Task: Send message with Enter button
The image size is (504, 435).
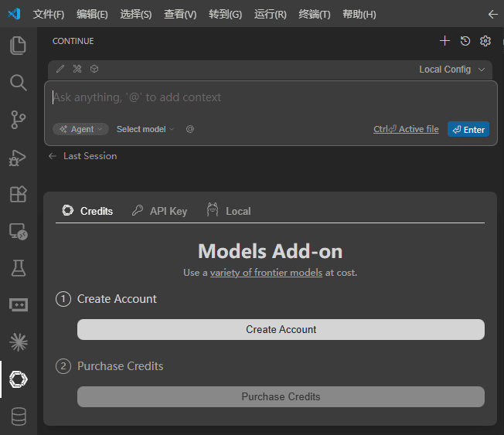Action: [x=468, y=129]
